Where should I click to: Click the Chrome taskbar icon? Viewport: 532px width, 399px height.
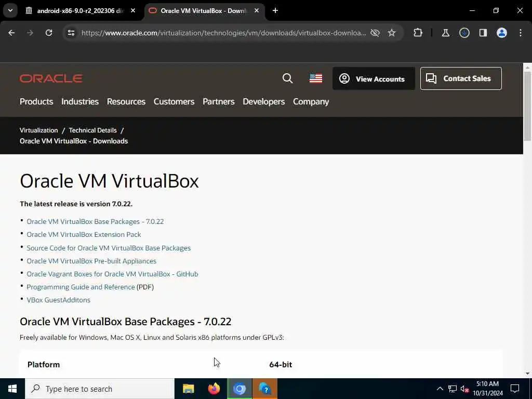pos(240,389)
